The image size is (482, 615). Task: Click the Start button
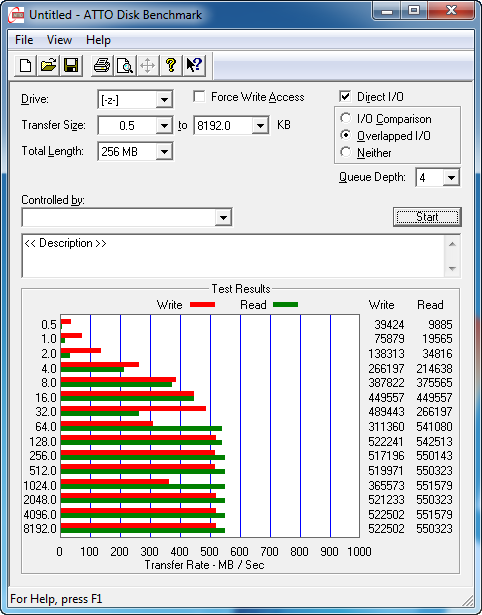click(427, 217)
